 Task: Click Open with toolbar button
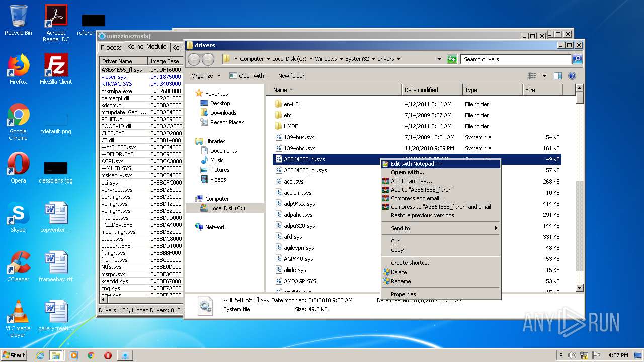[250, 76]
